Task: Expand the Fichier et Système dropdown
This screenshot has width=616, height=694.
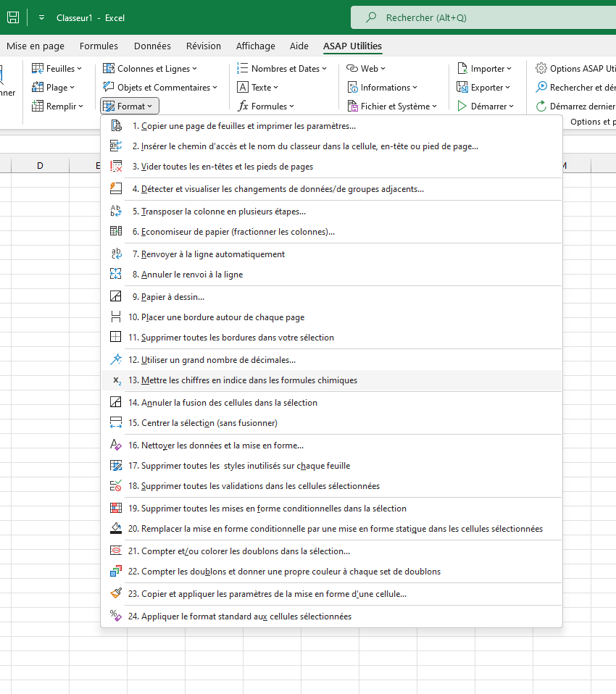Action: coord(392,106)
